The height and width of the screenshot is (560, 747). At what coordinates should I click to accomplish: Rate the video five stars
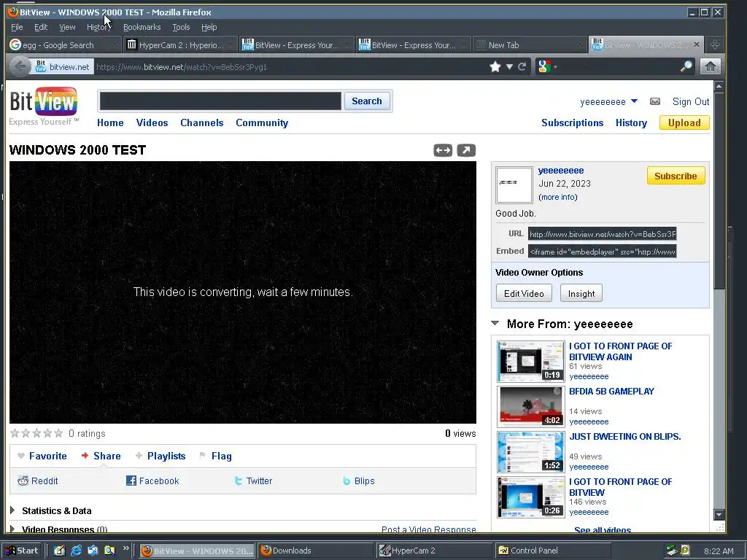58,433
